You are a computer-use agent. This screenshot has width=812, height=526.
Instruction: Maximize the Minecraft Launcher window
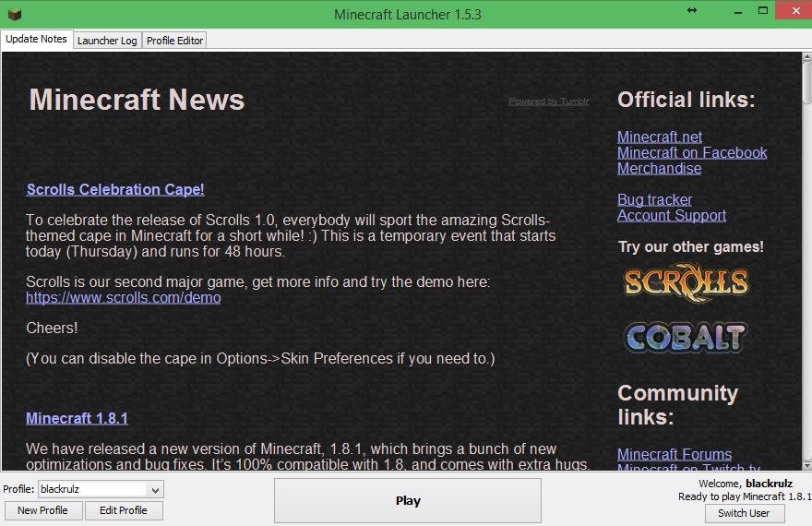(x=763, y=10)
